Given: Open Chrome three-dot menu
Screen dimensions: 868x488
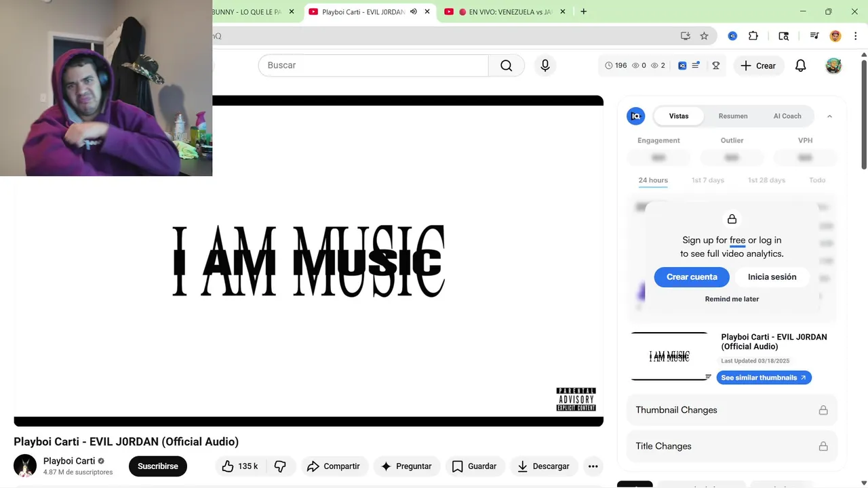Looking at the screenshot, I should (854, 36).
